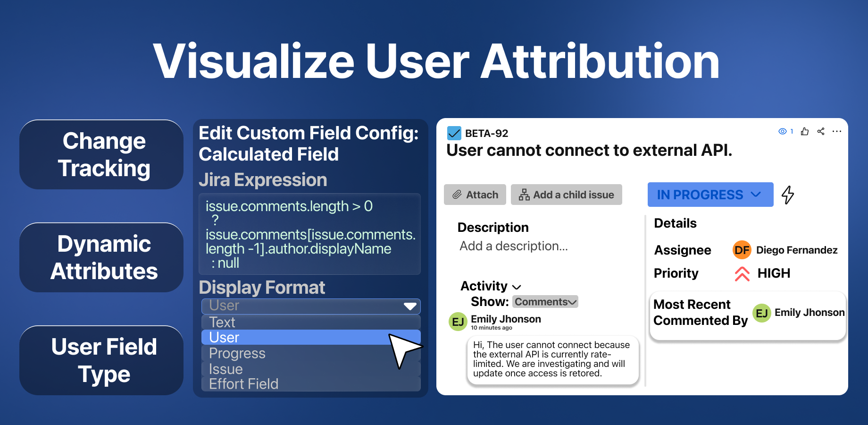Click the EJ avatar in Most Recent Commented By
Viewport: 868px width, 425px height.
(762, 313)
